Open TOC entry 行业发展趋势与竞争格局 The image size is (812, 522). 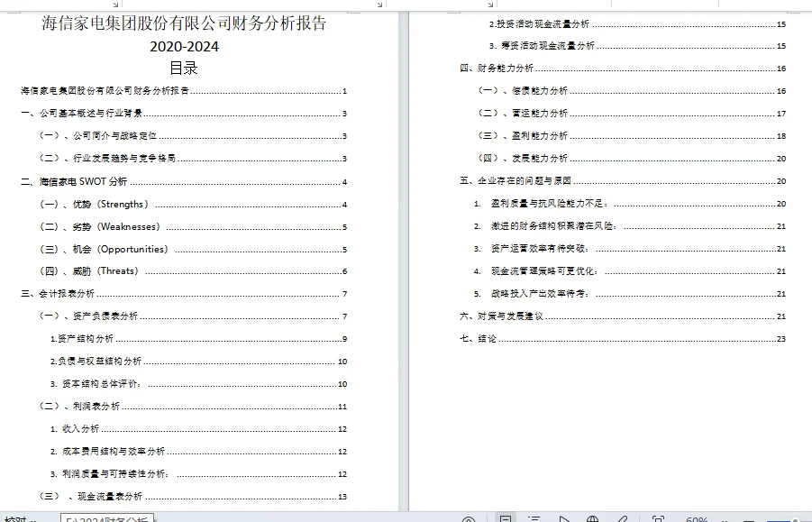[193, 158]
